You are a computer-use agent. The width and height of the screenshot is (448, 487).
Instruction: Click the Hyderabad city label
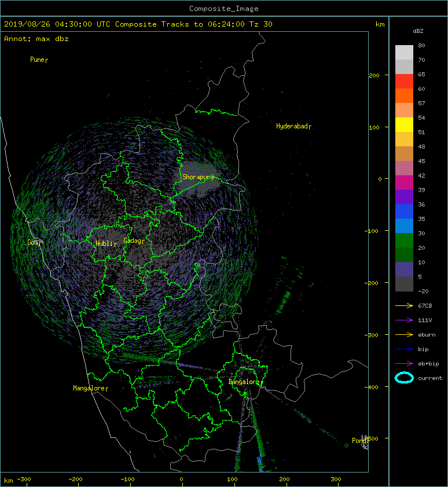click(x=292, y=126)
